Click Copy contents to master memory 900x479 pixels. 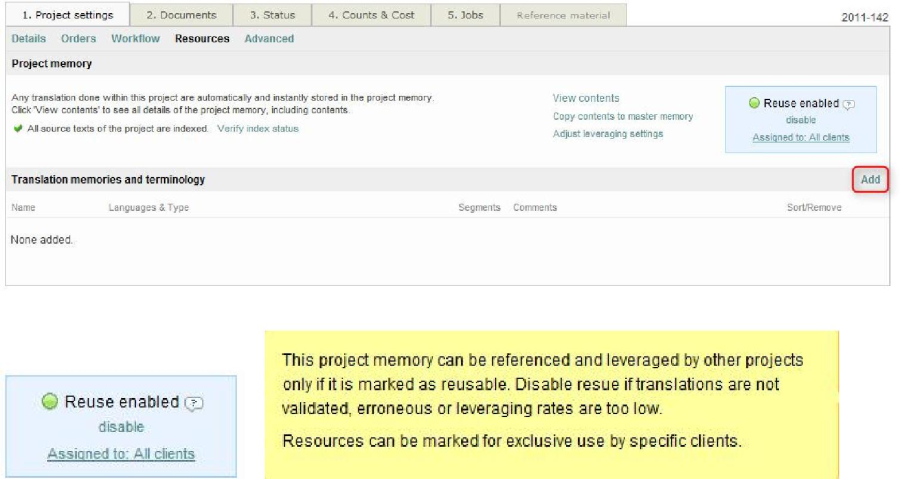pos(622,116)
